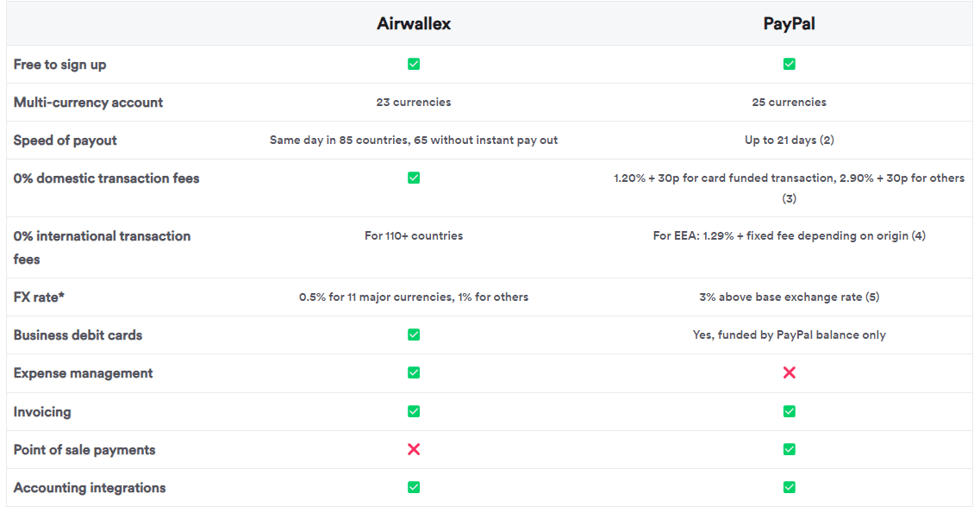Image resolution: width=980 pixels, height=519 pixels.
Task: Click Airwallex check for 0% domestic transaction fees
Action: [414, 178]
